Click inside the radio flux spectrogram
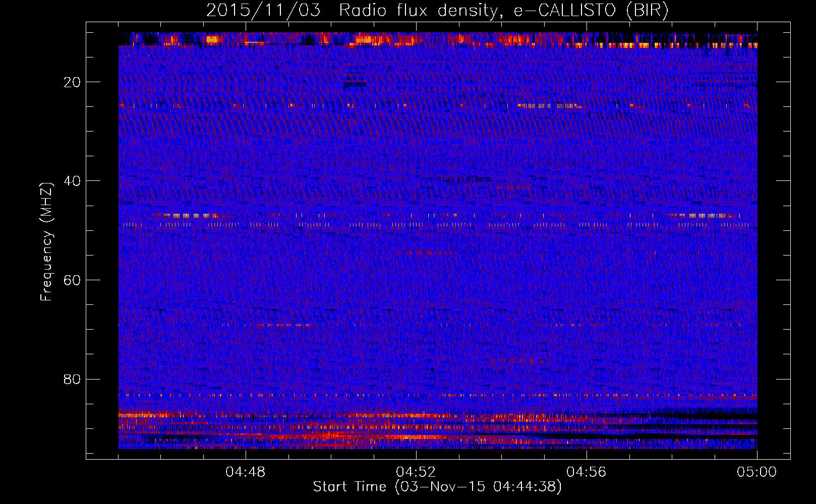This screenshot has height=504, width=816. [438, 240]
